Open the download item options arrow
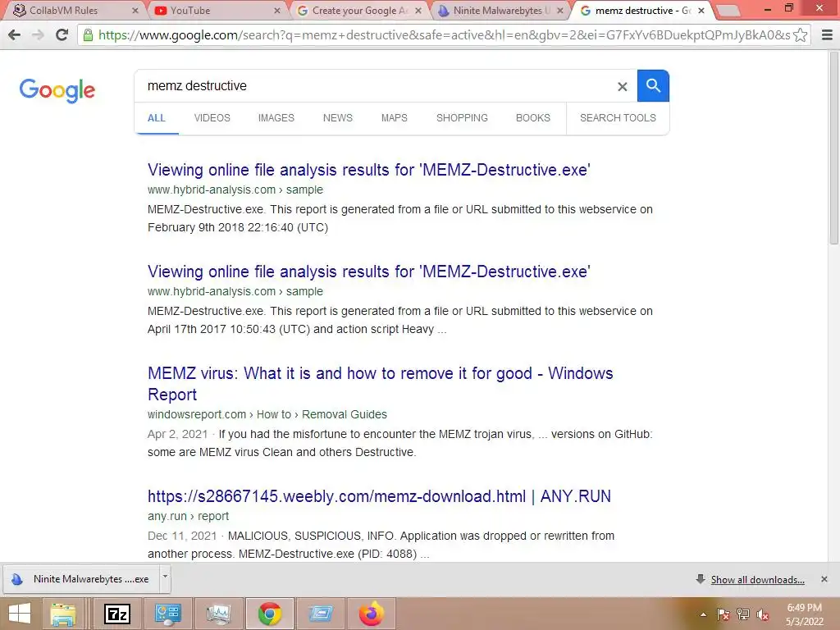 (x=165, y=577)
